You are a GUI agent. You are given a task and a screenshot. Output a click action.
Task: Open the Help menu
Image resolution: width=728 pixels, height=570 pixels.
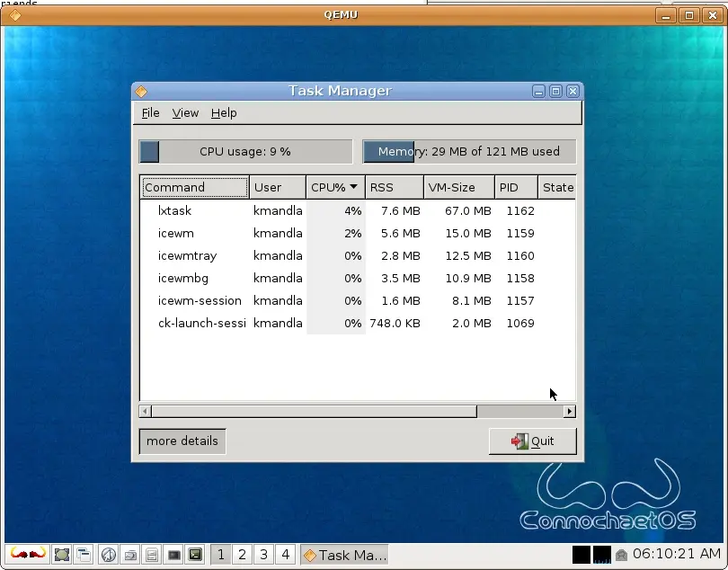224,113
